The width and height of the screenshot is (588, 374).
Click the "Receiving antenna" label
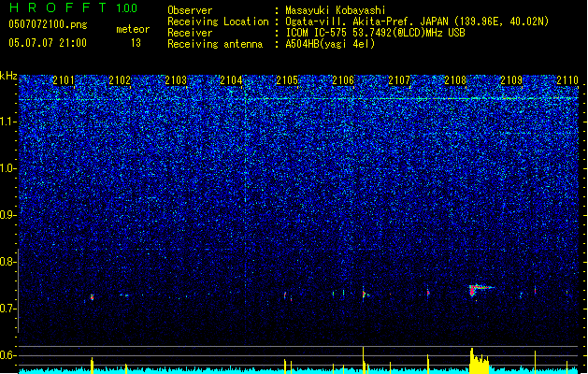215,44
